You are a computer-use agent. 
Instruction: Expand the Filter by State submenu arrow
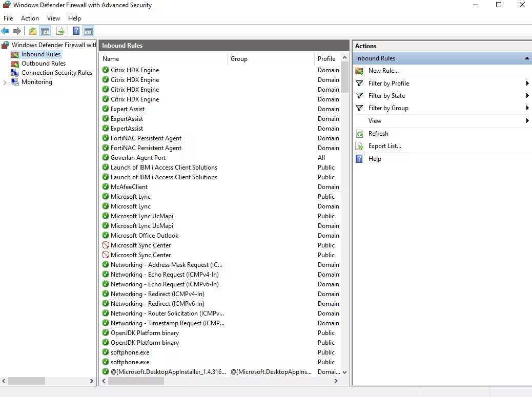[x=527, y=96]
